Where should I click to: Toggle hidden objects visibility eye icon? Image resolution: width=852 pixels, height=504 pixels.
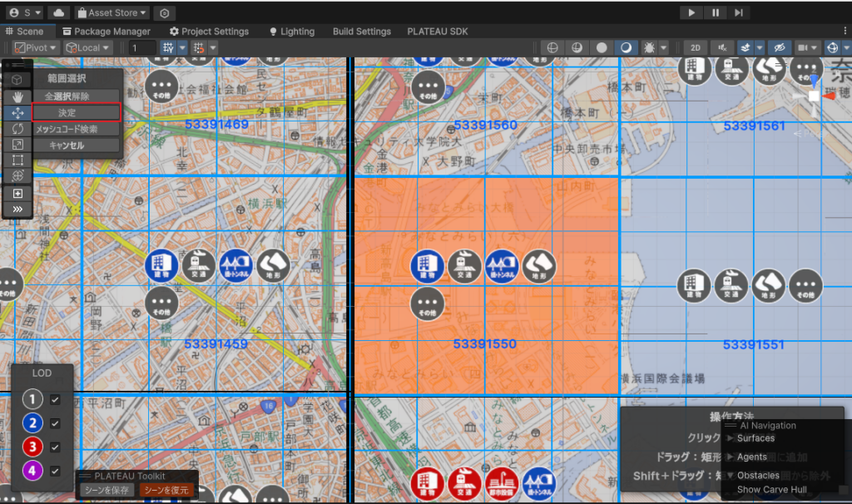click(779, 47)
